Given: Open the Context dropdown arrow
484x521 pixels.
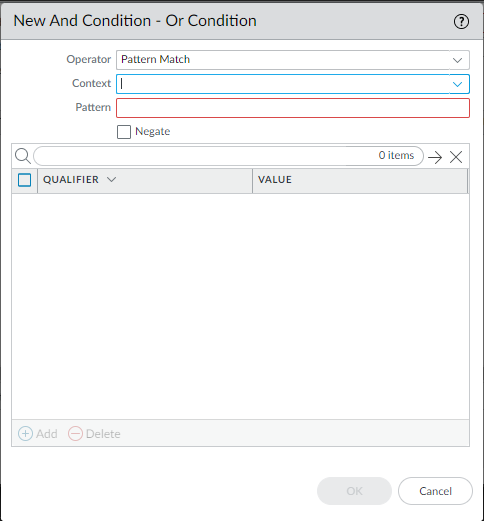Looking at the screenshot, I should pos(458,84).
